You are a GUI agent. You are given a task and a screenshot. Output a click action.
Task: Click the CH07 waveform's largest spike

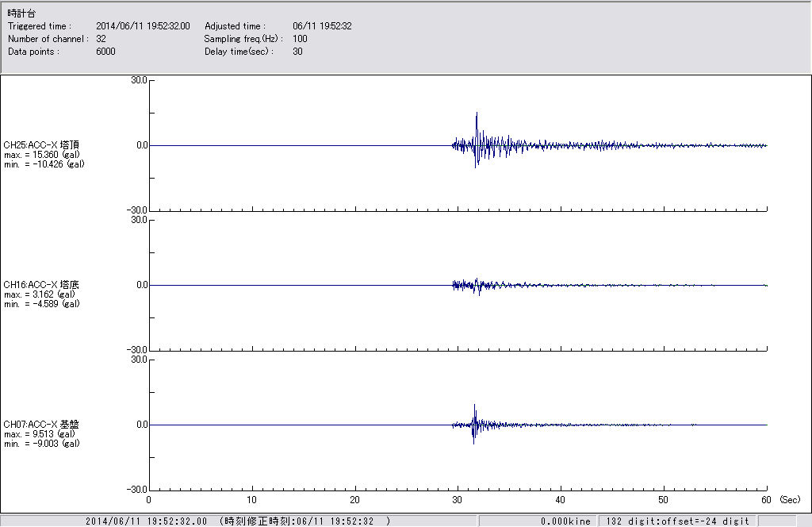[x=474, y=407]
